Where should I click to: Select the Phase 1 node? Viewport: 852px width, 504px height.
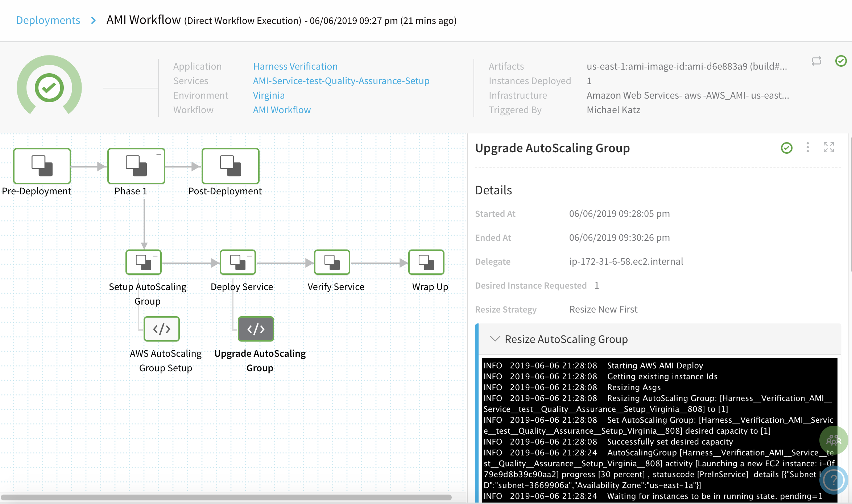pos(136,166)
